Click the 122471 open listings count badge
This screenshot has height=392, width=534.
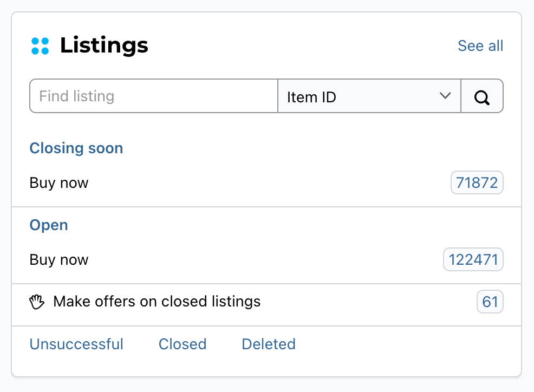pyautogui.click(x=473, y=259)
